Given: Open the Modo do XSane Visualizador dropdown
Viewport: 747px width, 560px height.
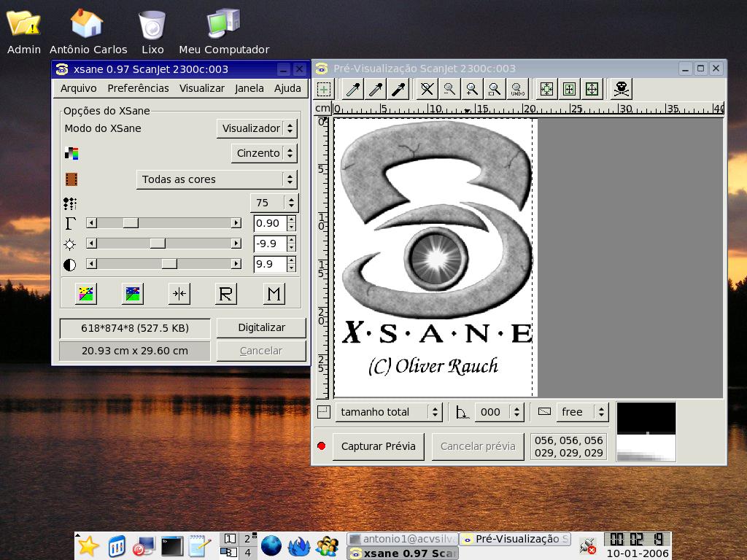Looking at the screenshot, I should click(x=258, y=128).
